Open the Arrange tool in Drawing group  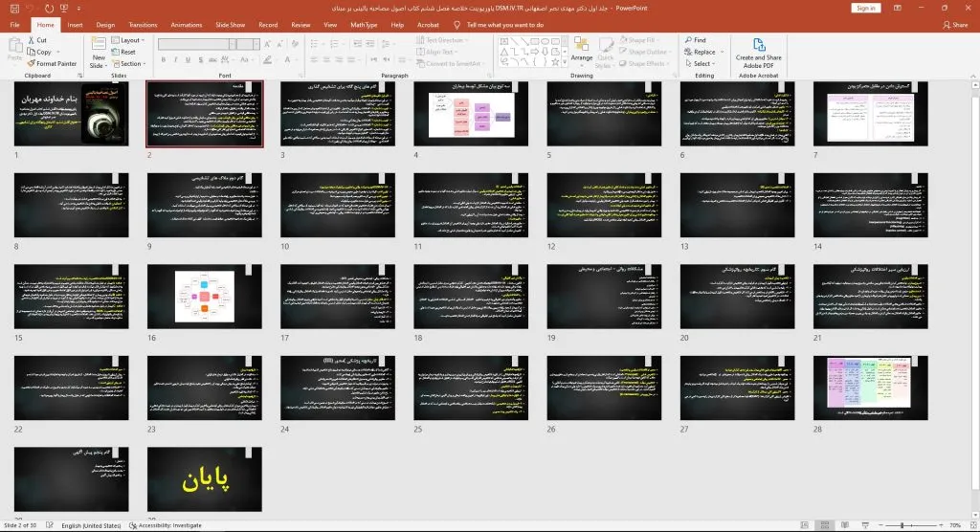582,52
